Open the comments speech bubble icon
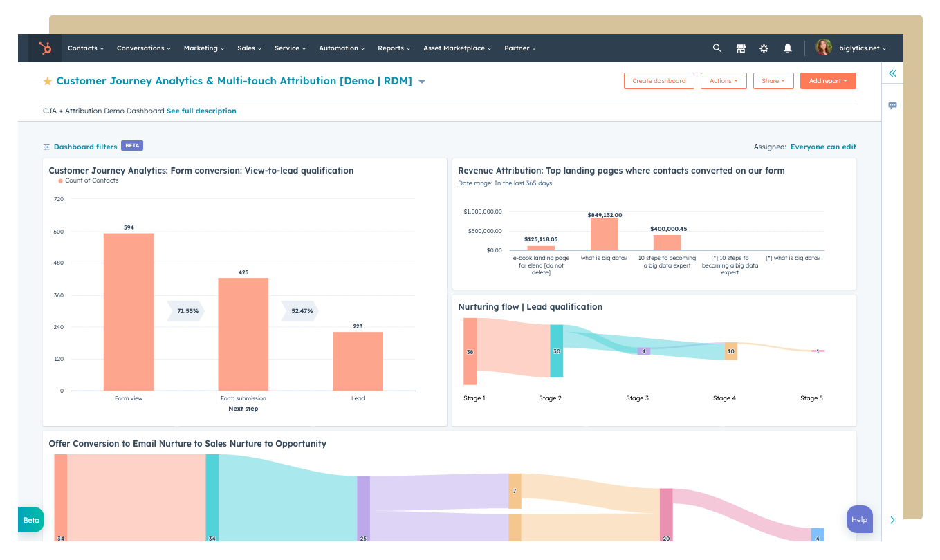This screenshot has height=560, width=940. coord(892,106)
